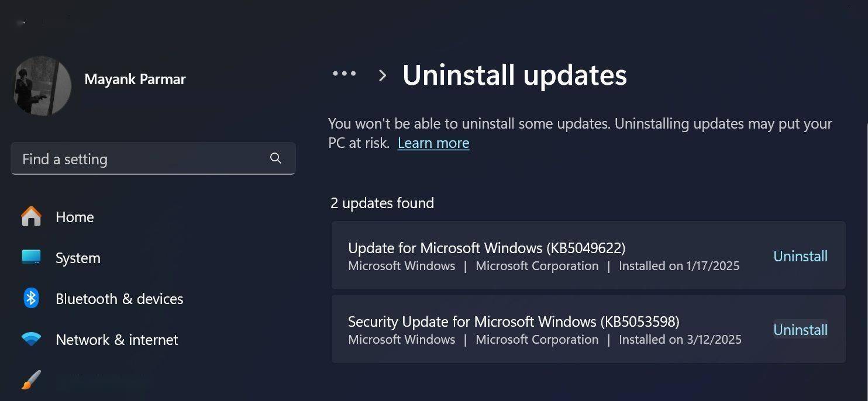Expand the breadcrumb ellipsis menu
Screen dimensions: 868x401
pos(345,74)
